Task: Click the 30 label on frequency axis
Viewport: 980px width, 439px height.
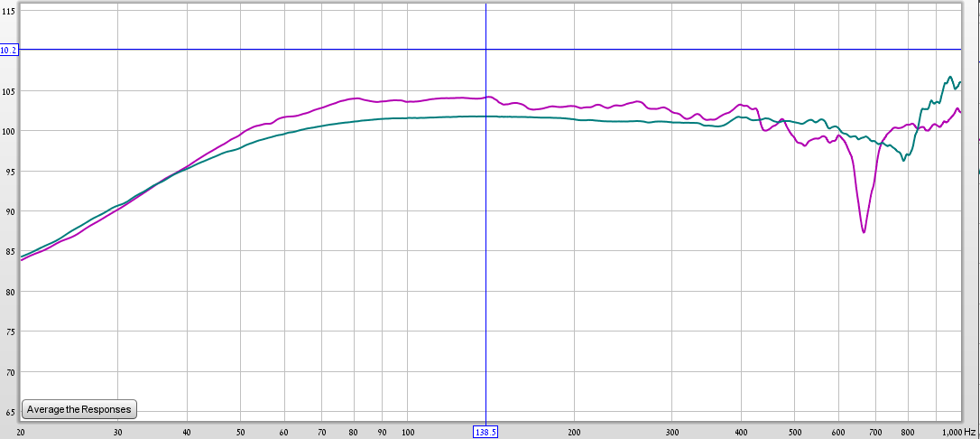Action: click(x=118, y=432)
